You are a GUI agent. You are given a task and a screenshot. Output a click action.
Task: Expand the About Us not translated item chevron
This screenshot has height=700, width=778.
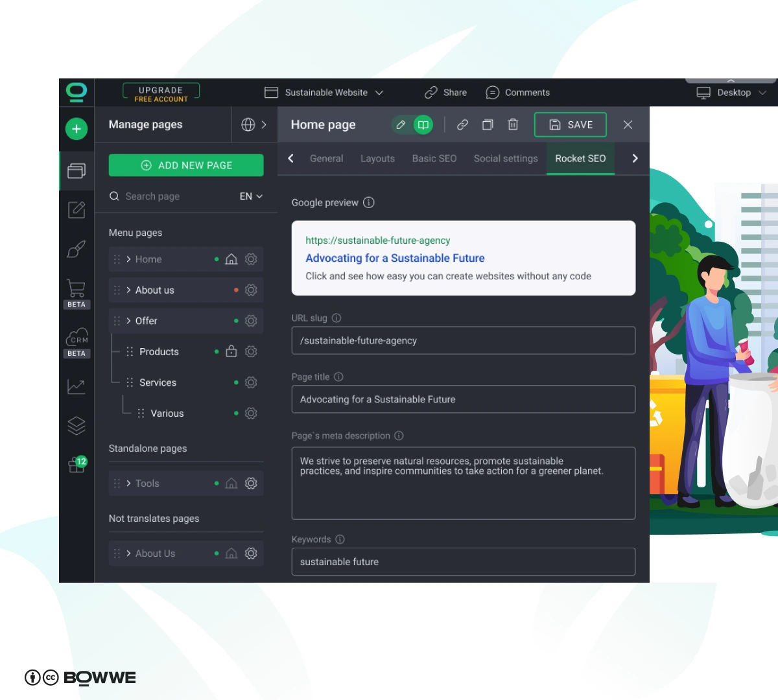[x=128, y=554]
